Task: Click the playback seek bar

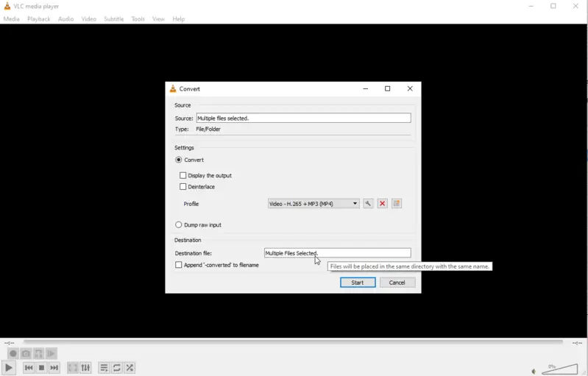Action: [x=293, y=341]
